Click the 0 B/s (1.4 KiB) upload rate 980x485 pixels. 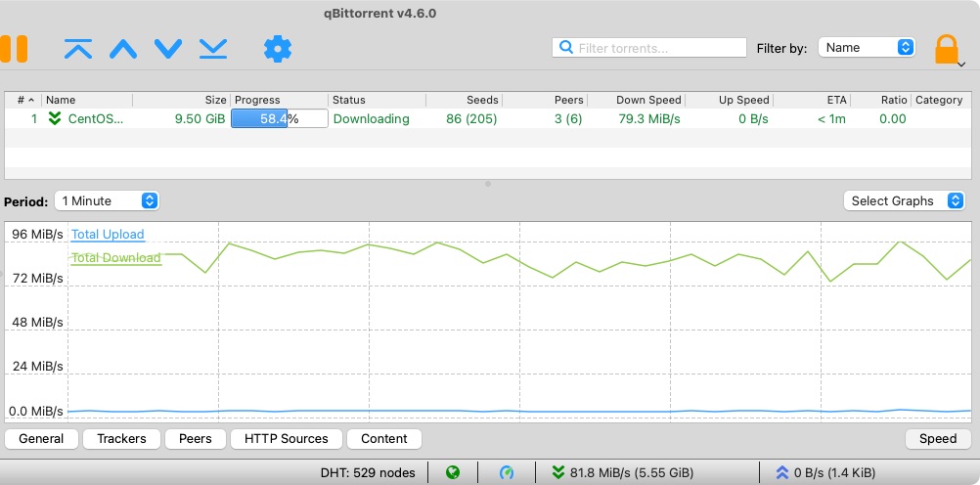click(x=834, y=473)
